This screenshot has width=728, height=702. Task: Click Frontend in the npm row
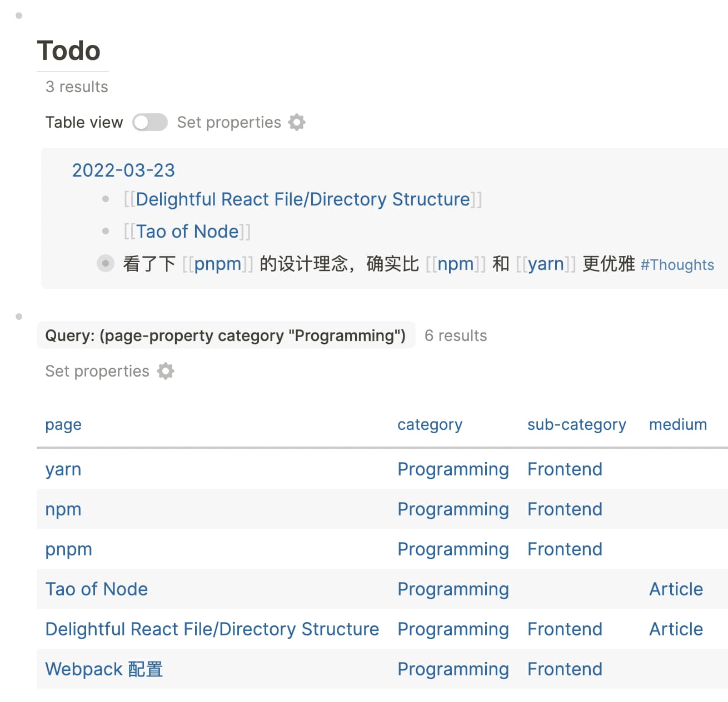click(x=565, y=509)
